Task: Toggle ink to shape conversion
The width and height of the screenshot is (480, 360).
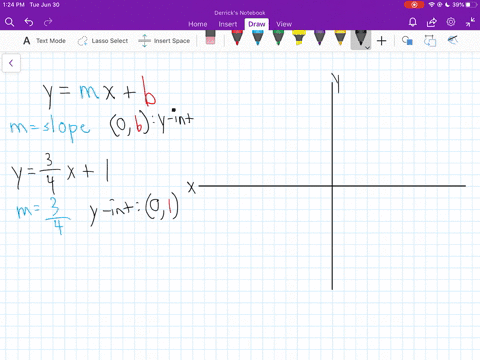Action: pyautogui.click(x=430, y=41)
